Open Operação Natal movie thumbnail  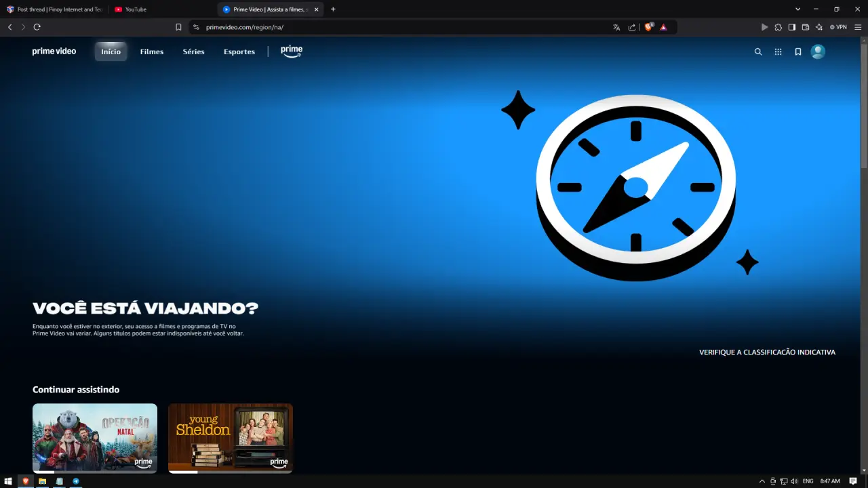(x=95, y=438)
